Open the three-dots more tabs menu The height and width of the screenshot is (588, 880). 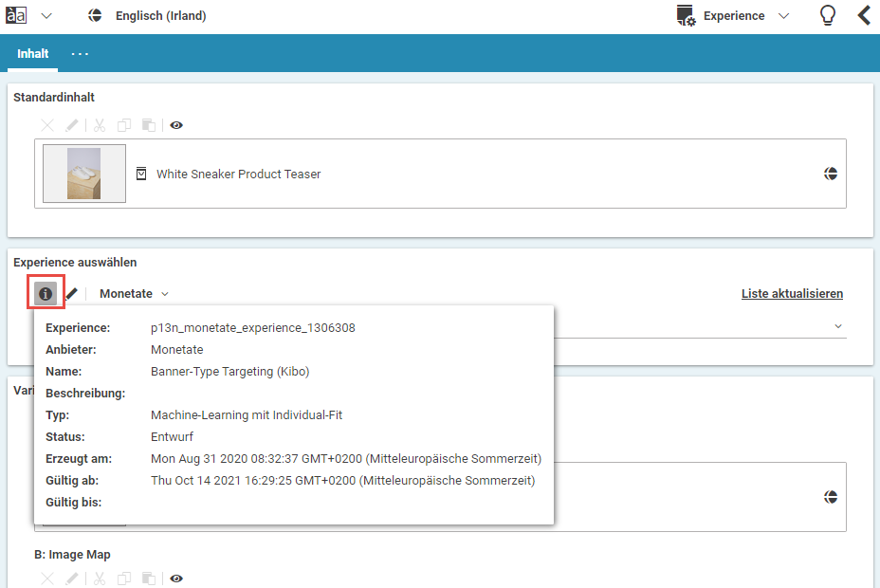pos(80,54)
